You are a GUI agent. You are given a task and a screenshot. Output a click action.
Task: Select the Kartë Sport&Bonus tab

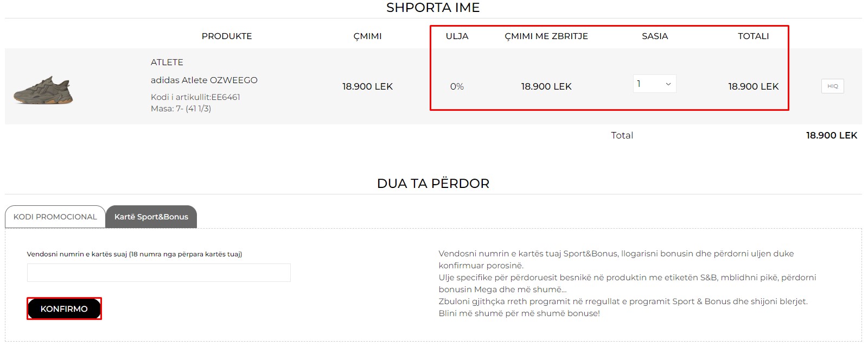click(151, 217)
